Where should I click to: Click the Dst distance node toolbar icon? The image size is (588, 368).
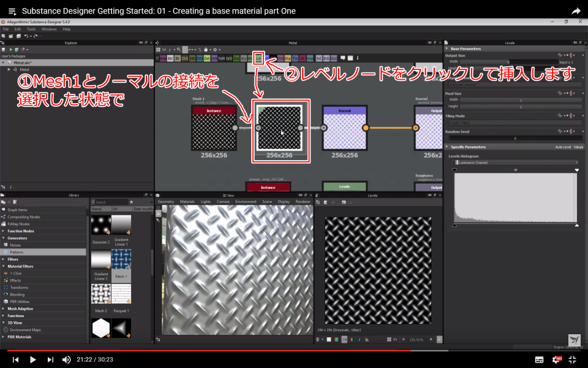[207, 58]
